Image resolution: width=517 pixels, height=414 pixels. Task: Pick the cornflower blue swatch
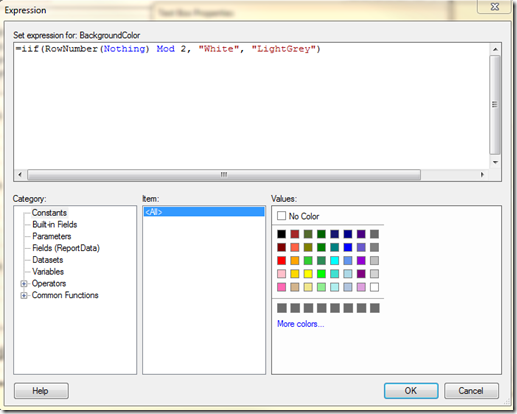pos(348,260)
